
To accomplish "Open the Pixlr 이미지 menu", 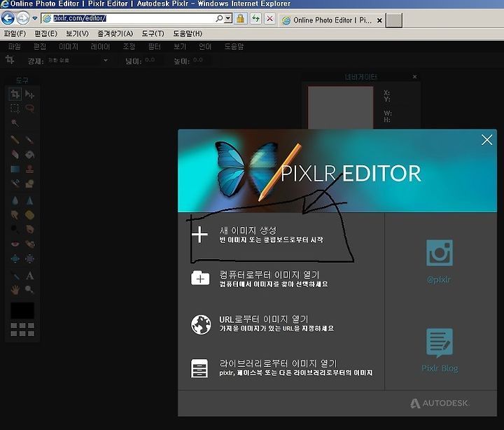I will coord(69,47).
